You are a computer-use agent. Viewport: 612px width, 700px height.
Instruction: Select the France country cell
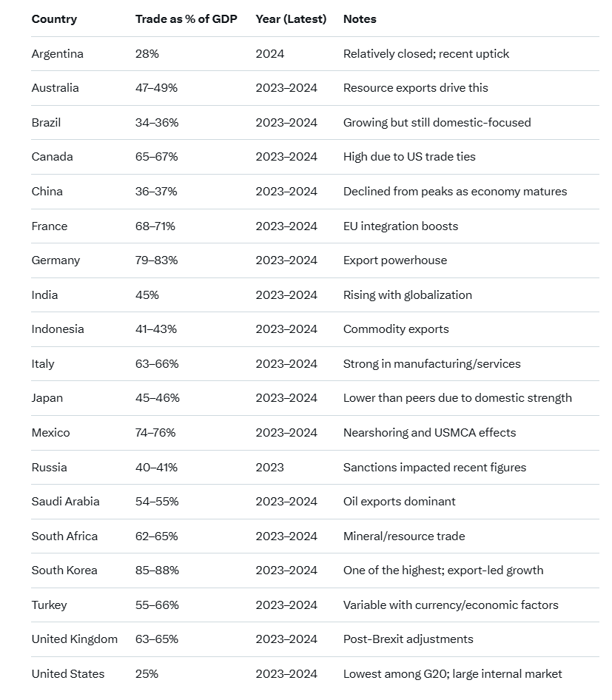(50, 226)
